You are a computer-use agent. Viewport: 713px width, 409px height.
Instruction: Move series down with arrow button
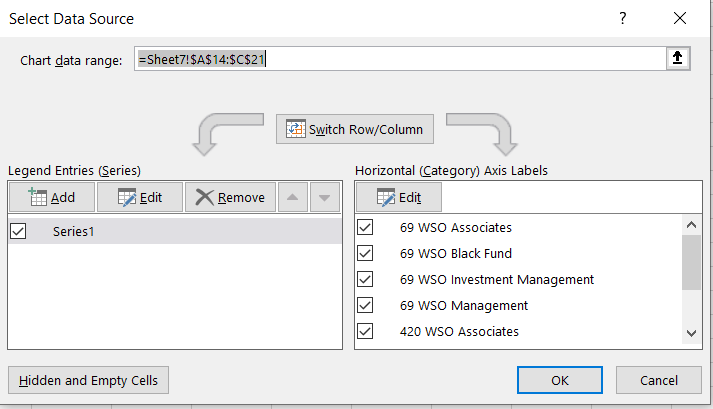tap(323, 197)
